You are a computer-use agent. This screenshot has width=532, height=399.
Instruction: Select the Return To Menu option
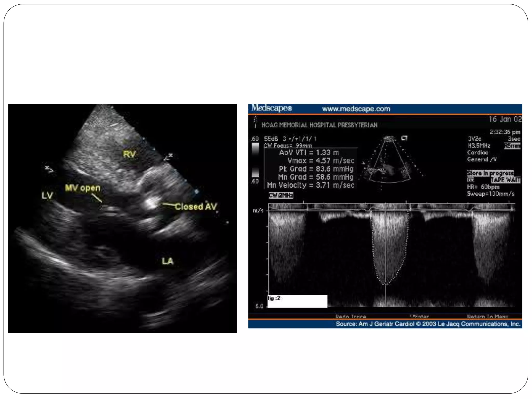click(487, 316)
